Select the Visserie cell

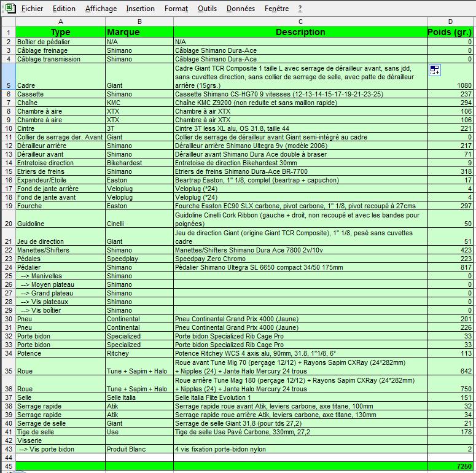pyautogui.click(x=60, y=440)
